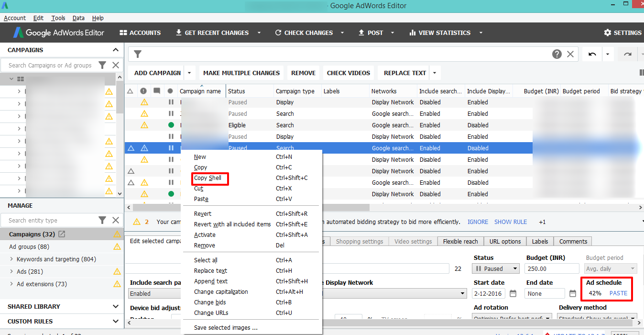644x335 pixels.
Task: Sort by the error circle column header
Action: (143, 91)
